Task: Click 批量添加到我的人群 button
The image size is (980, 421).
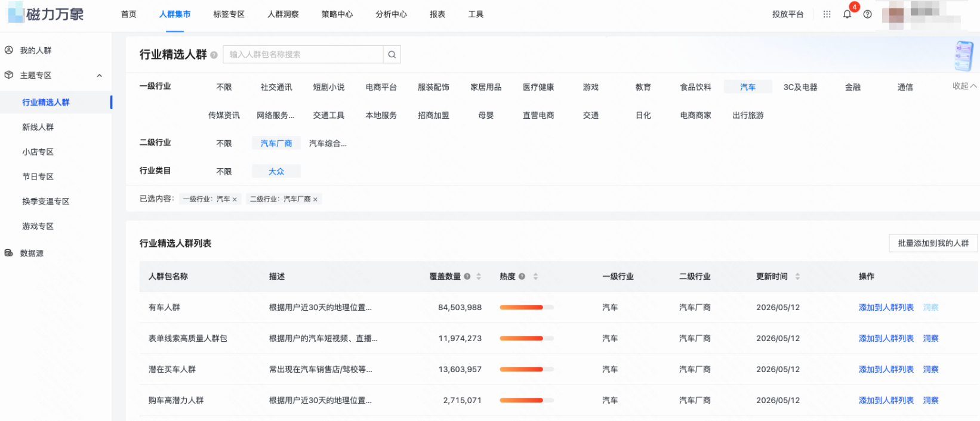Action: 933,243
